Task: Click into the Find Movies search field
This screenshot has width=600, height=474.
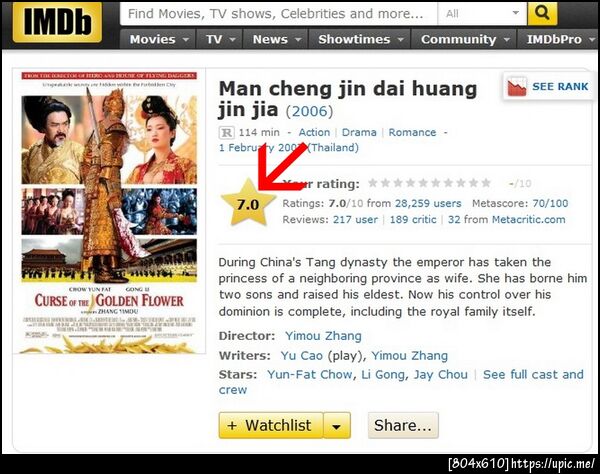Action: tap(279, 14)
